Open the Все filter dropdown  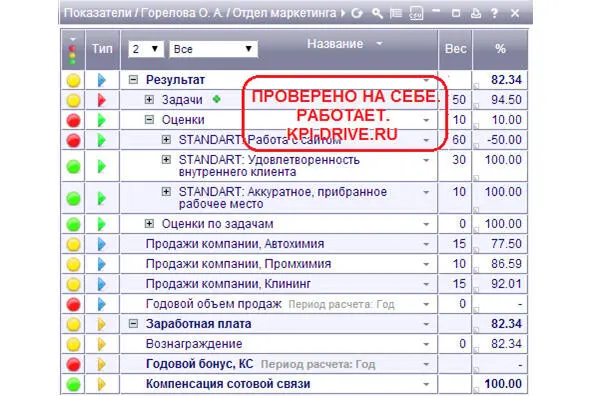click(213, 49)
